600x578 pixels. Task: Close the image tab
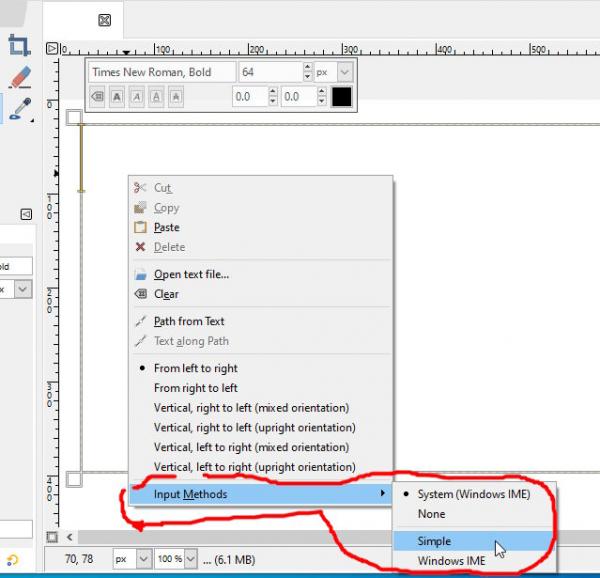pyautogui.click(x=104, y=20)
